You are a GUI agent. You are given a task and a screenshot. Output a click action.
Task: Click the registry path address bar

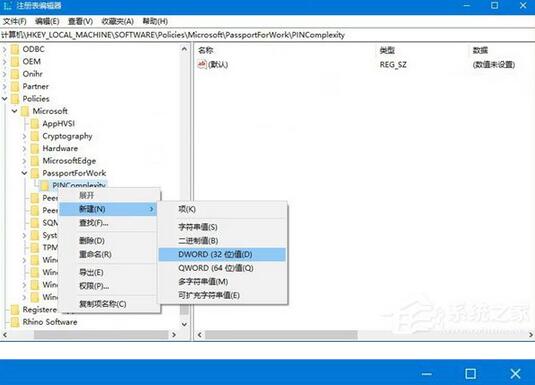268,35
